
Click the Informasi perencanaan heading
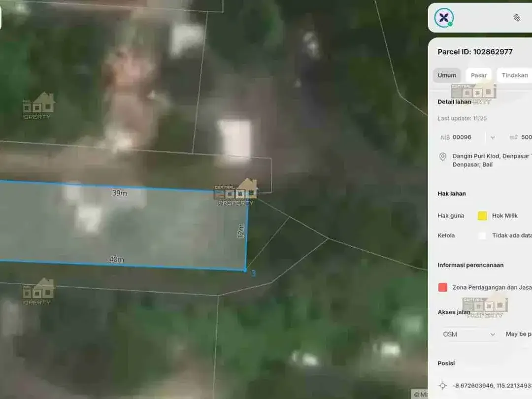tap(470, 265)
